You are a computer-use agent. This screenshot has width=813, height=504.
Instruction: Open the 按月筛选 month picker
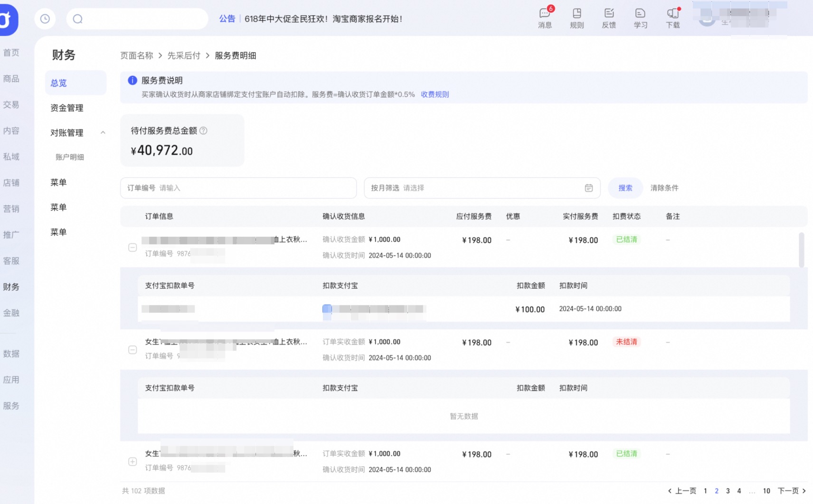point(482,188)
